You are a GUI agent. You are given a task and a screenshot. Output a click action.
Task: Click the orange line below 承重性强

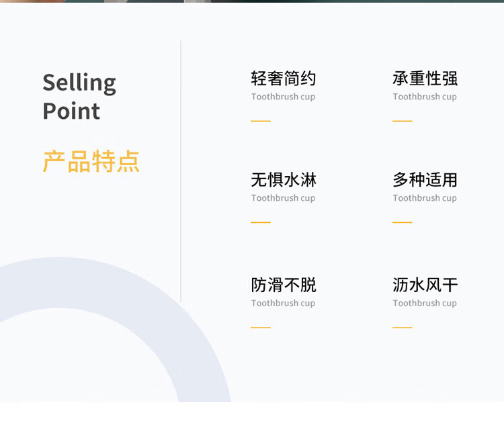pos(402,122)
